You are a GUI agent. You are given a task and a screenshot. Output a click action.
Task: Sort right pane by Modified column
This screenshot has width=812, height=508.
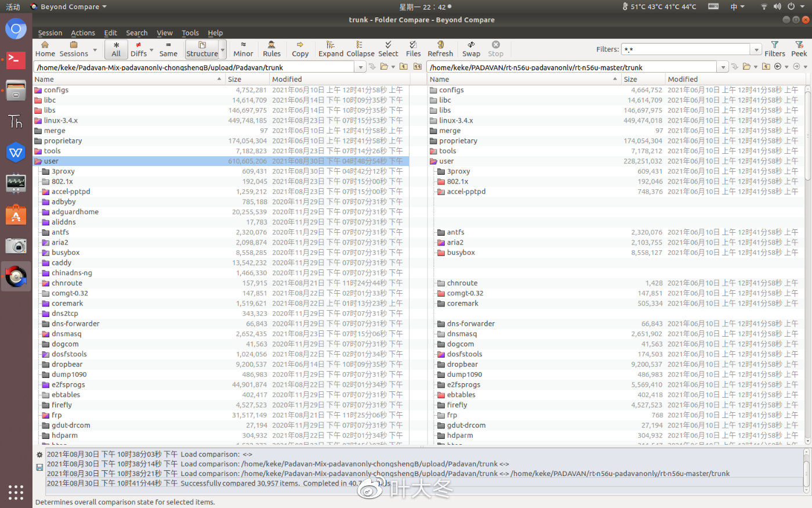click(x=734, y=79)
